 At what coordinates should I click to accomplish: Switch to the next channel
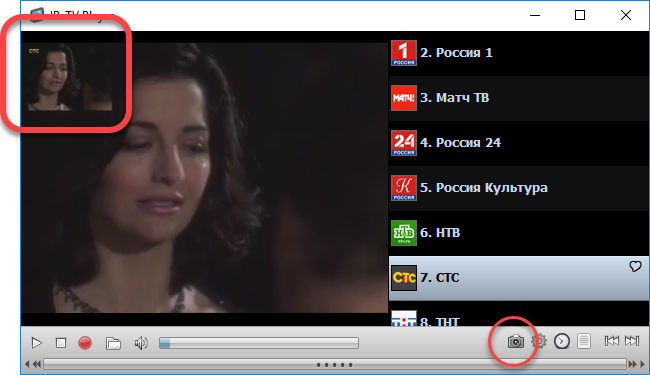point(632,341)
